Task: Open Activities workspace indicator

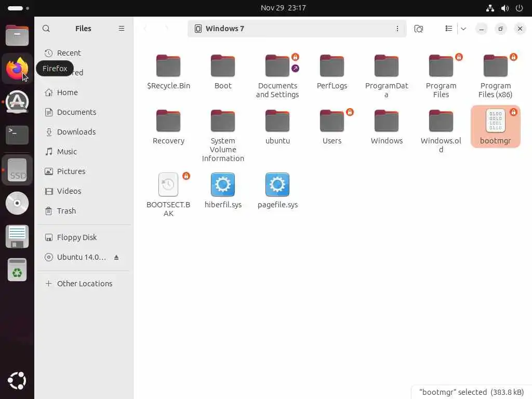Action: pyautogui.click(x=18, y=8)
